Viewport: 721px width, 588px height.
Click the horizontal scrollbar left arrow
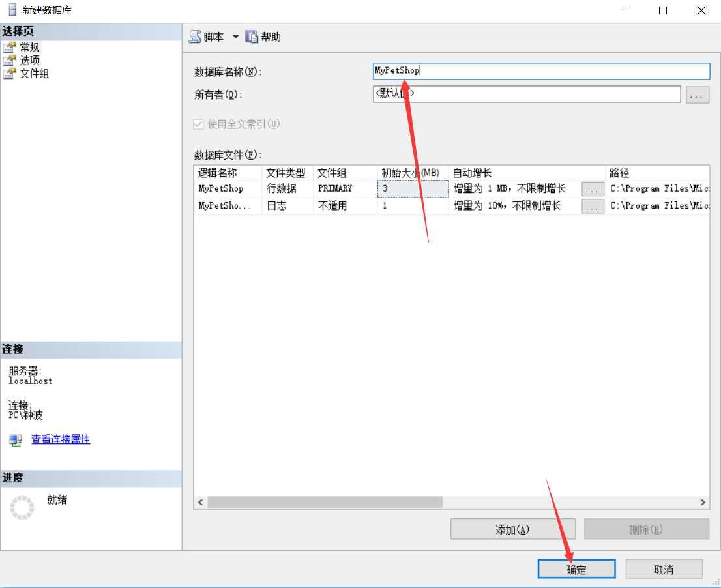point(201,503)
